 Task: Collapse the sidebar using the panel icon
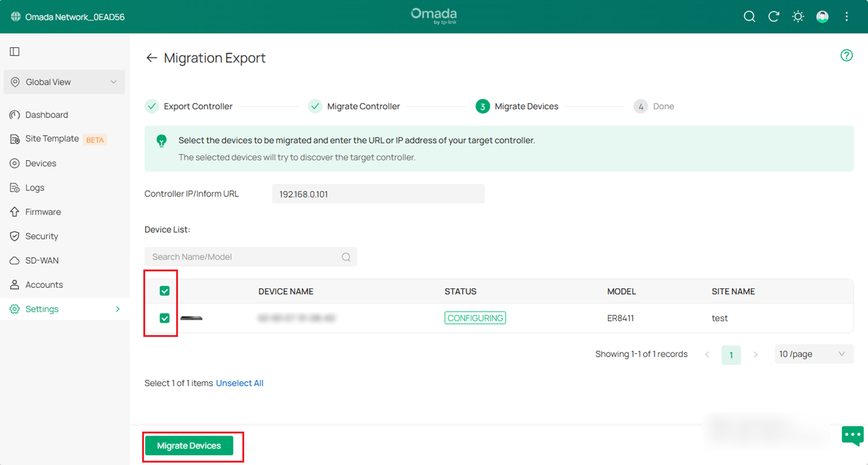point(14,51)
